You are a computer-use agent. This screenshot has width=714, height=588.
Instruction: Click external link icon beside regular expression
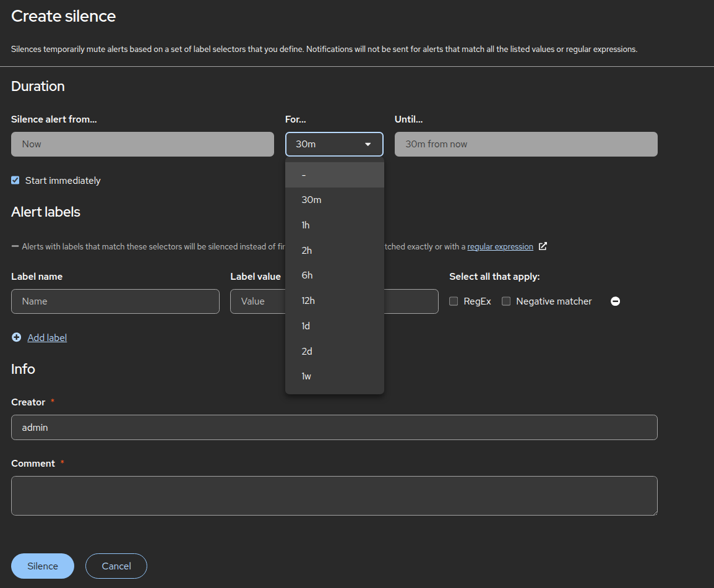pos(543,246)
